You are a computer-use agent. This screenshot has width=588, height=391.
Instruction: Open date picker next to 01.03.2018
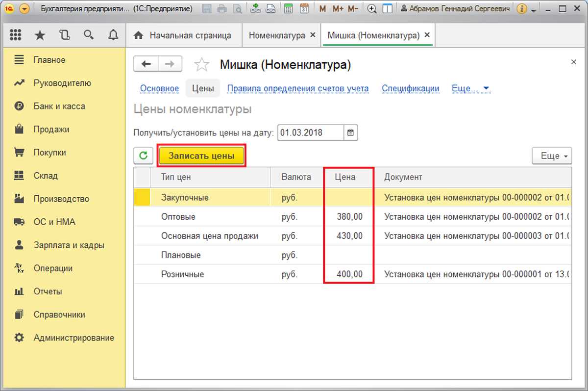(x=351, y=132)
